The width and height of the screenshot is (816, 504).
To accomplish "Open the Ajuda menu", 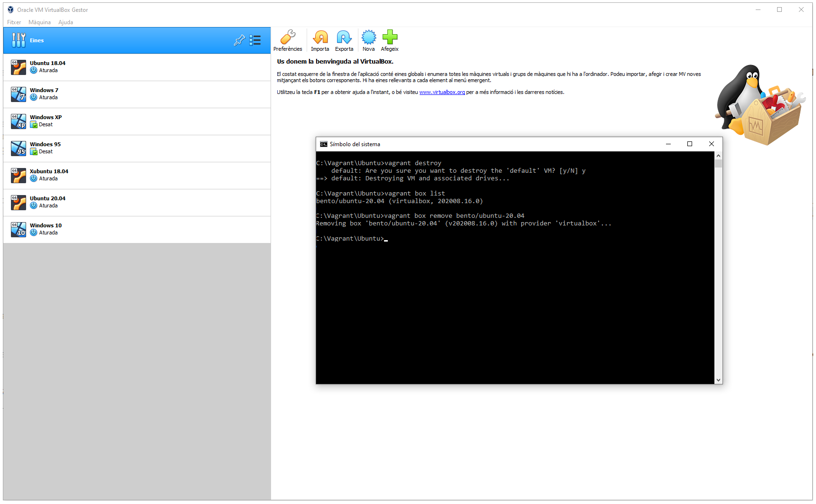I will pos(66,22).
